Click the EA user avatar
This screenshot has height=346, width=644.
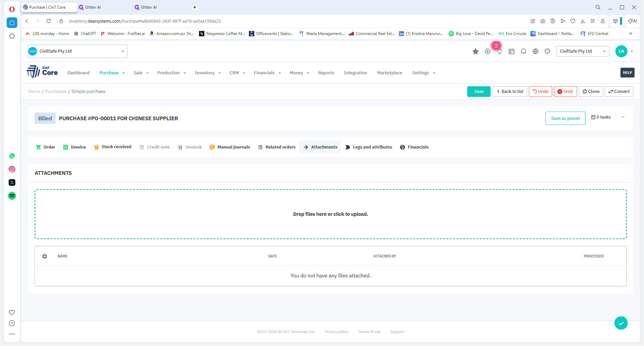click(621, 51)
